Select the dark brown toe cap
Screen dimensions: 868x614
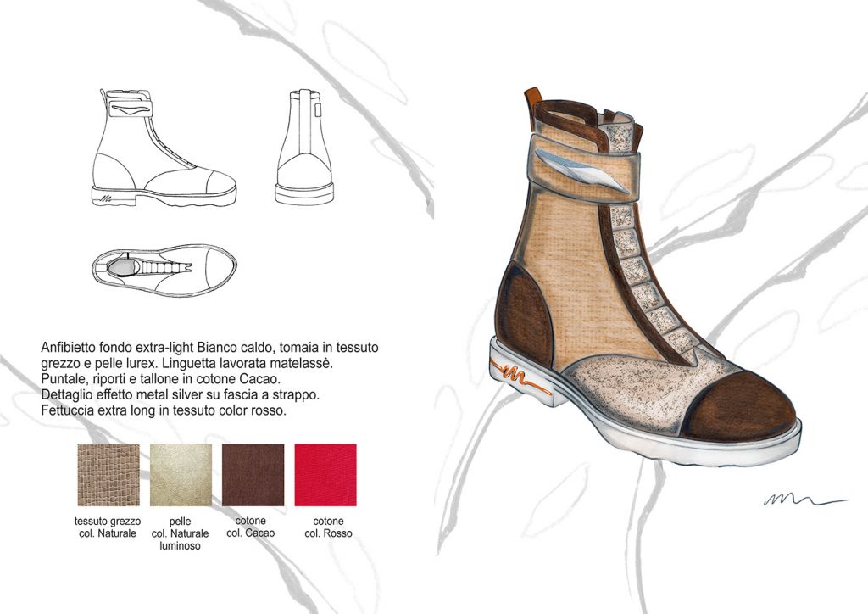(742, 407)
